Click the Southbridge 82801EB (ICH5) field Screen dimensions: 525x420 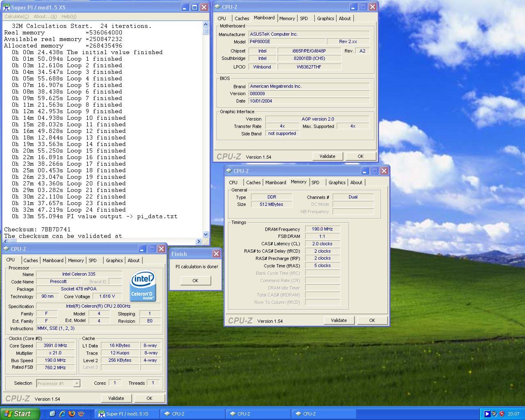(309, 58)
